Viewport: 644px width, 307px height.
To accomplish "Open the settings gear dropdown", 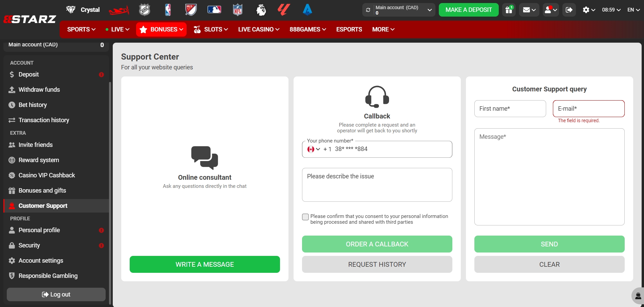I will point(588,10).
